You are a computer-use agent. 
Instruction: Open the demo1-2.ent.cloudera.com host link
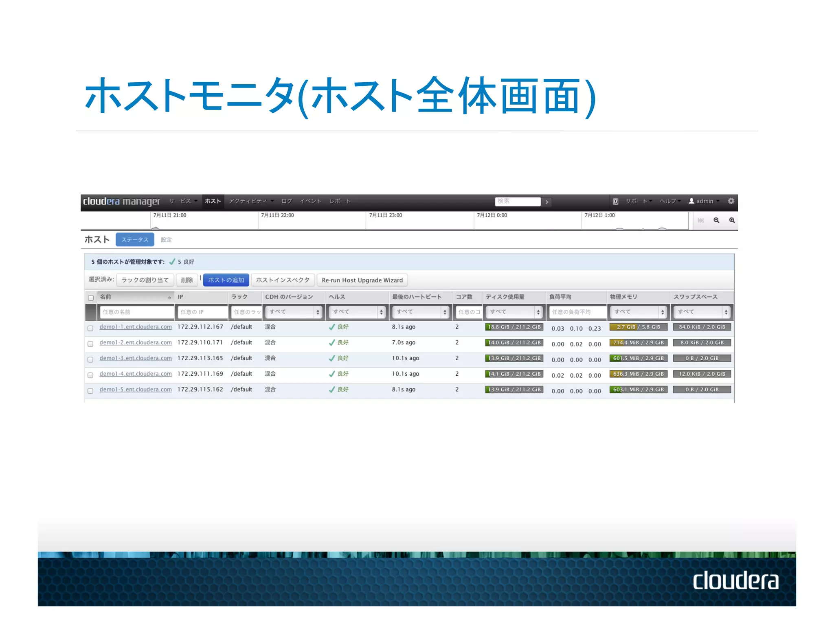(136, 343)
